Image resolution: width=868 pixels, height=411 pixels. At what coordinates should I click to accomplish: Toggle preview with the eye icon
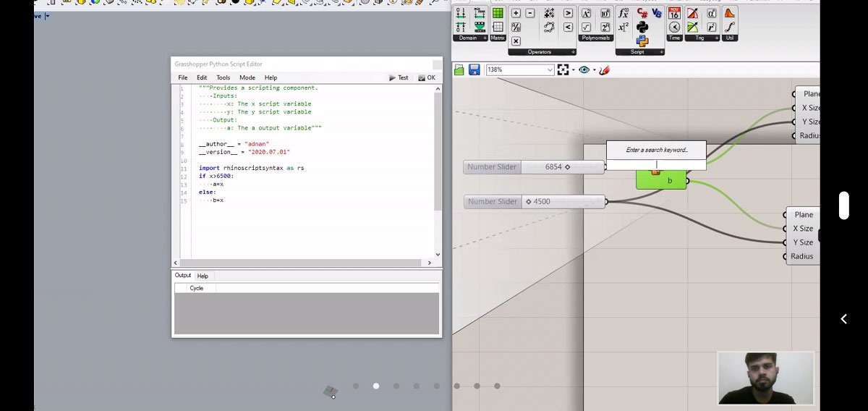pyautogui.click(x=584, y=70)
